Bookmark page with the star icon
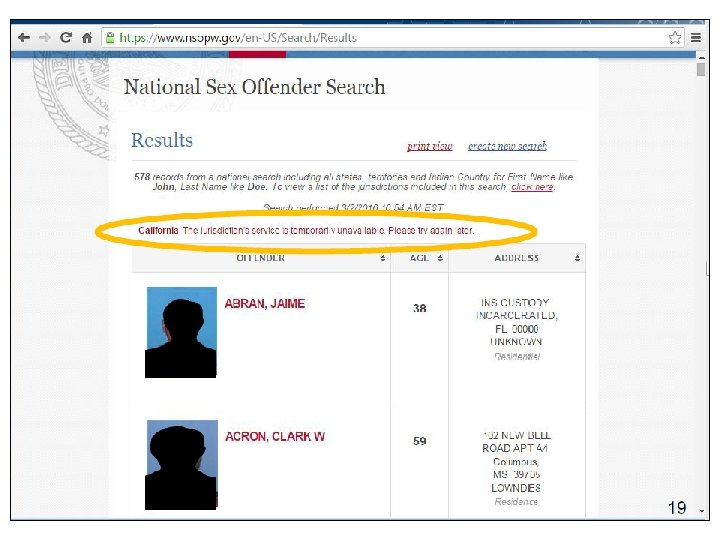 (675, 38)
